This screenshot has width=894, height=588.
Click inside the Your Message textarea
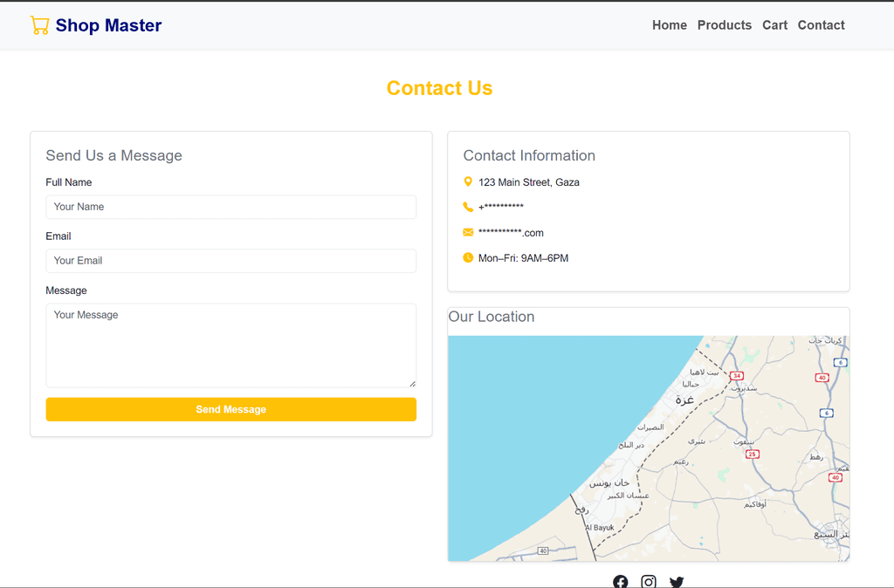(230, 345)
